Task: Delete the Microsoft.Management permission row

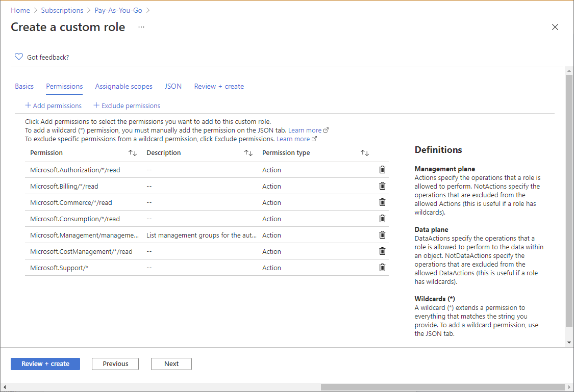Action: coord(382,235)
